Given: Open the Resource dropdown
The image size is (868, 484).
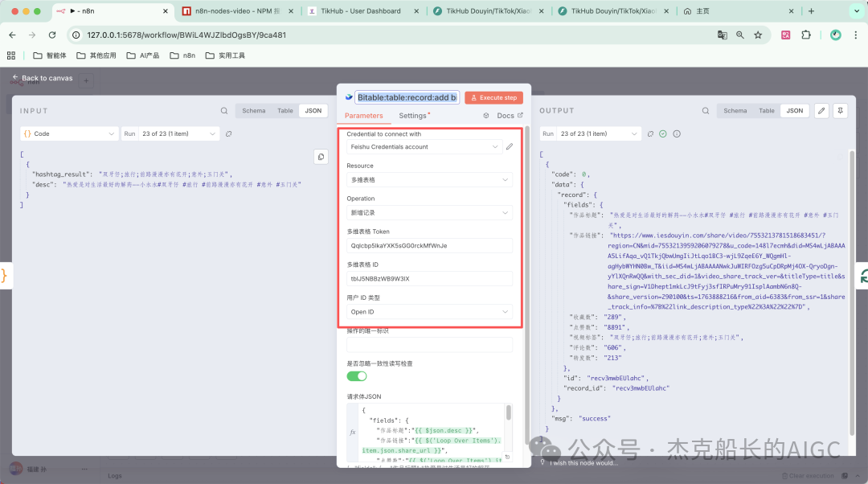Looking at the screenshot, I should (x=429, y=179).
